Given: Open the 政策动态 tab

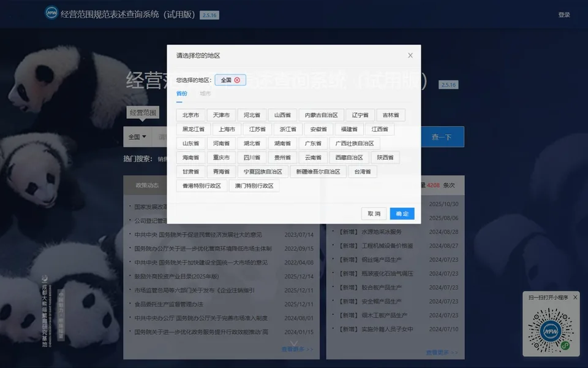Looking at the screenshot, I should [x=147, y=185].
